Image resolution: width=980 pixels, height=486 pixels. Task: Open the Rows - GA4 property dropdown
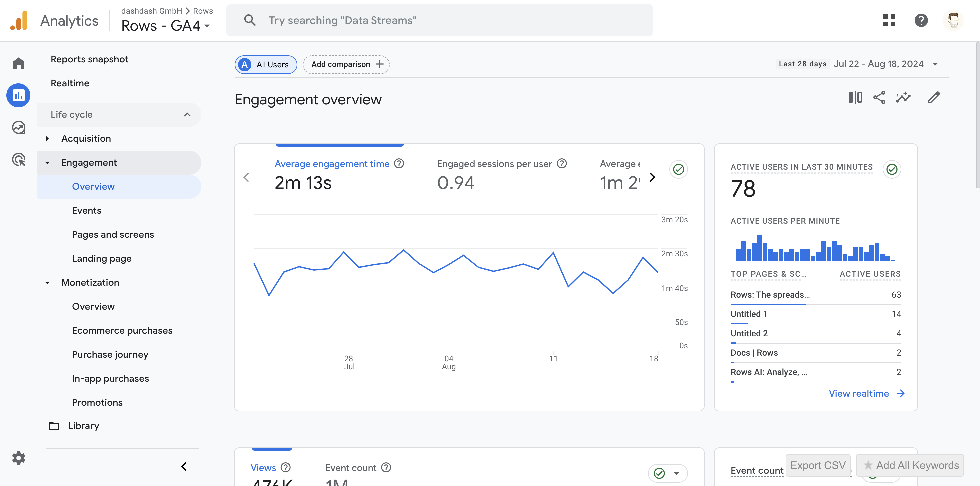(x=166, y=26)
